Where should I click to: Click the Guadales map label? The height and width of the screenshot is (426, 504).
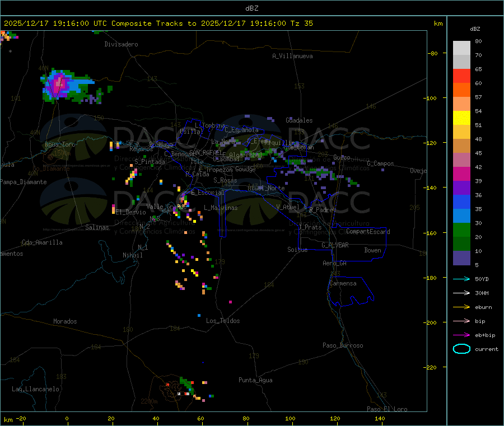tap(299, 120)
